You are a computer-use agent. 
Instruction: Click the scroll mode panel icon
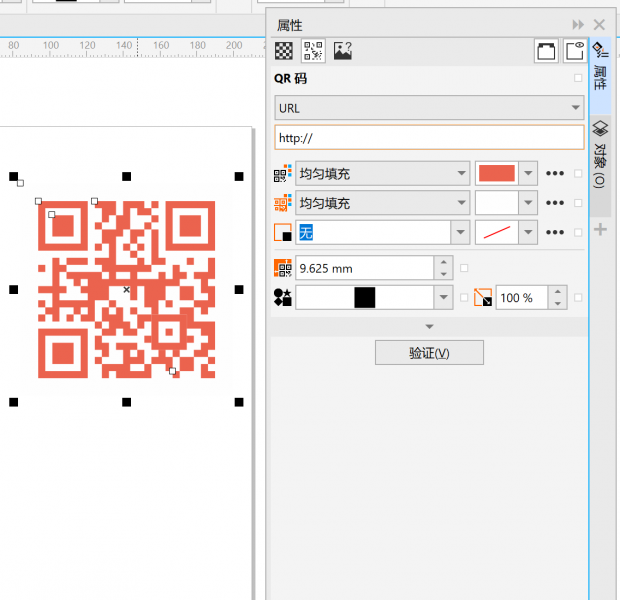tap(546, 51)
